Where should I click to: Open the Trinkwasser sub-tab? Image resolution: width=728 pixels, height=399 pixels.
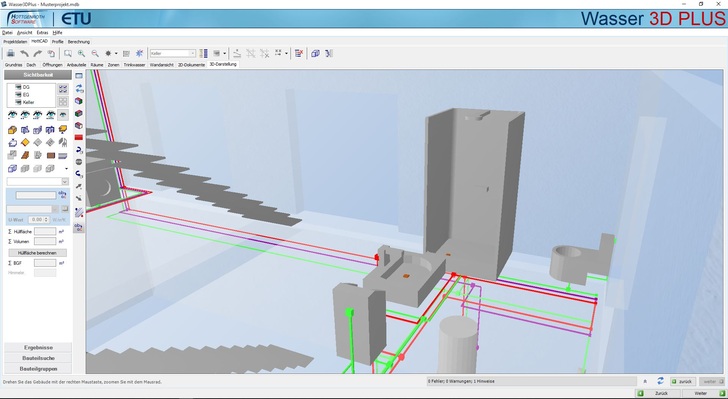pyautogui.click(x=134, y=65)
